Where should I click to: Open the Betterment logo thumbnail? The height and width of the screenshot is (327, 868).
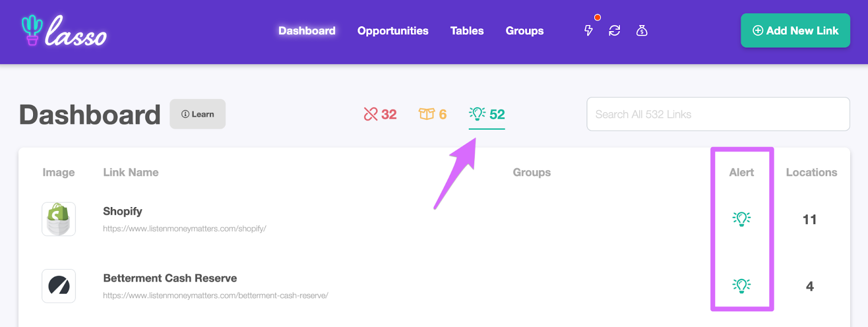(x=59, y=286)
